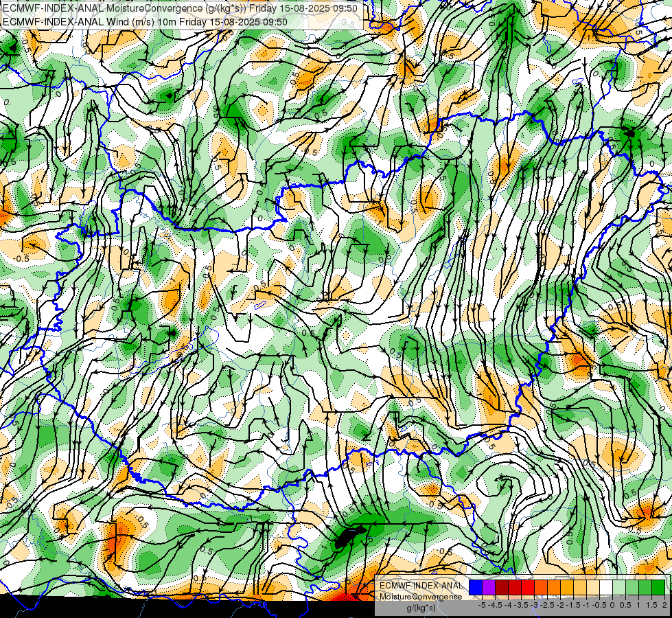Click the '-3.5' legend tick value

coord(521,605)
